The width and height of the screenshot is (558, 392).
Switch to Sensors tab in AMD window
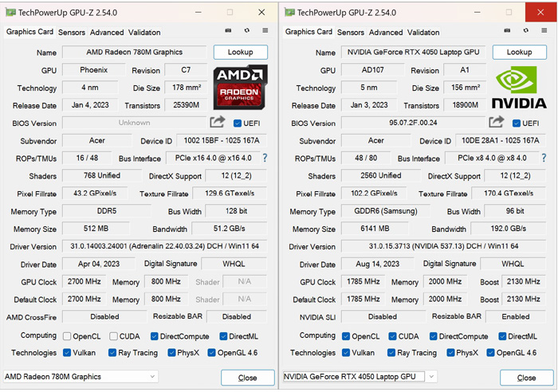pos(72,33)
